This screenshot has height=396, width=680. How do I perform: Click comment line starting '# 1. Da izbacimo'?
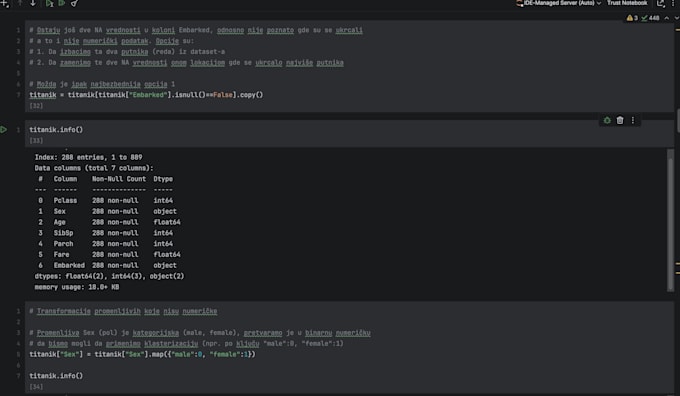(x=127, y=52)
